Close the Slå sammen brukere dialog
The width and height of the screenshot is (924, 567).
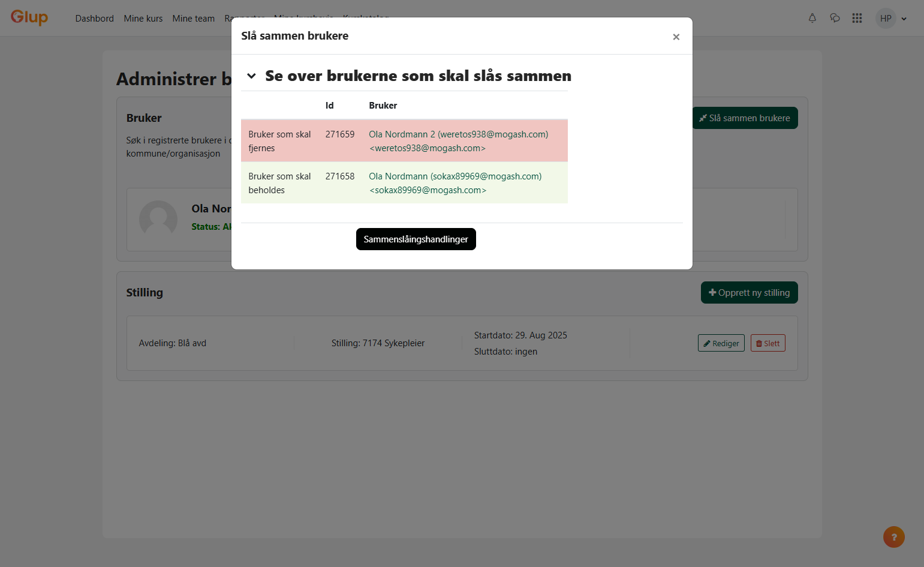click(x=676, y=37)
